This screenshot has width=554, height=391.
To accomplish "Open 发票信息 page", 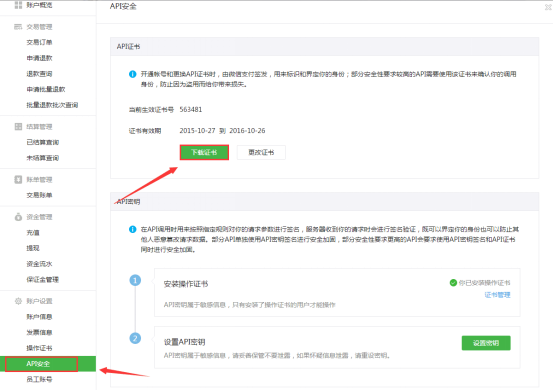I will click(39, 332).
